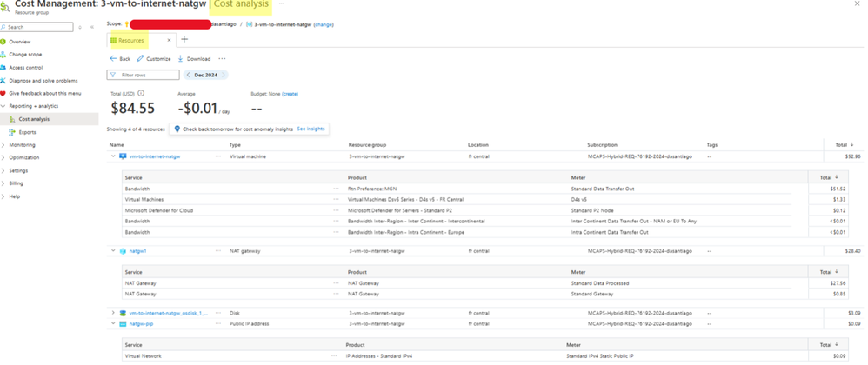Open Access control menu item

25,68
